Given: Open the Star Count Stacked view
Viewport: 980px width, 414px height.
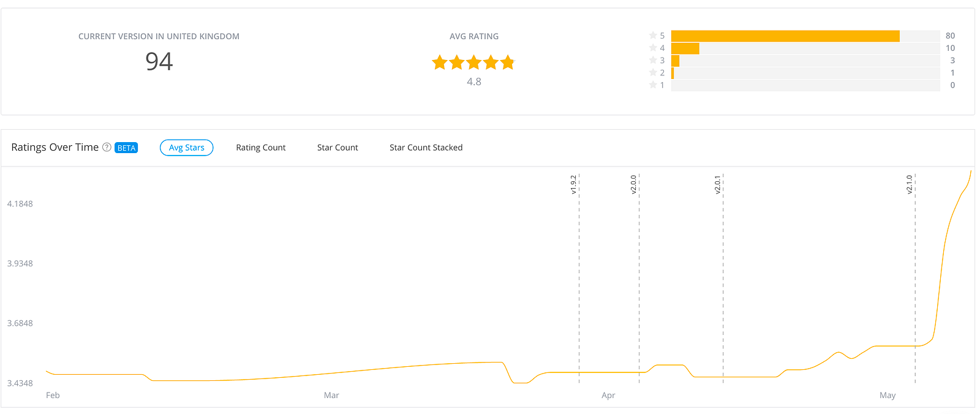Looking at the screenshot, I should coord(426,148).
